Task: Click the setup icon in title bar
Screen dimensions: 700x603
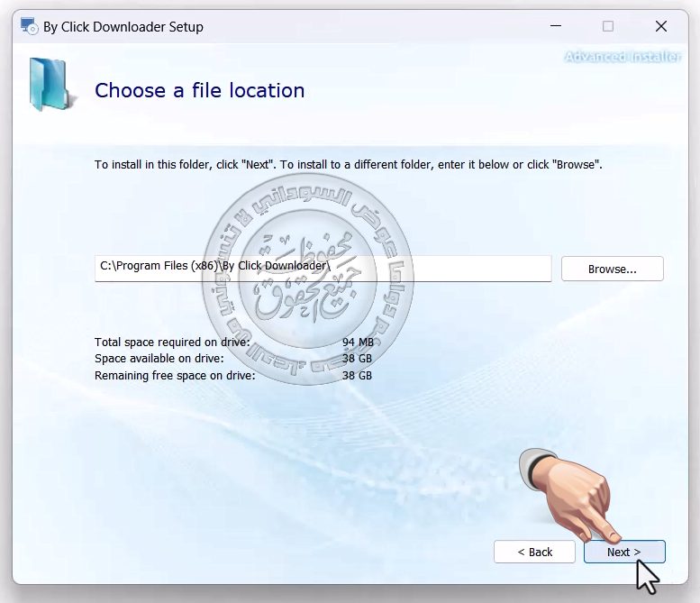Action: (x=29, y=26)
